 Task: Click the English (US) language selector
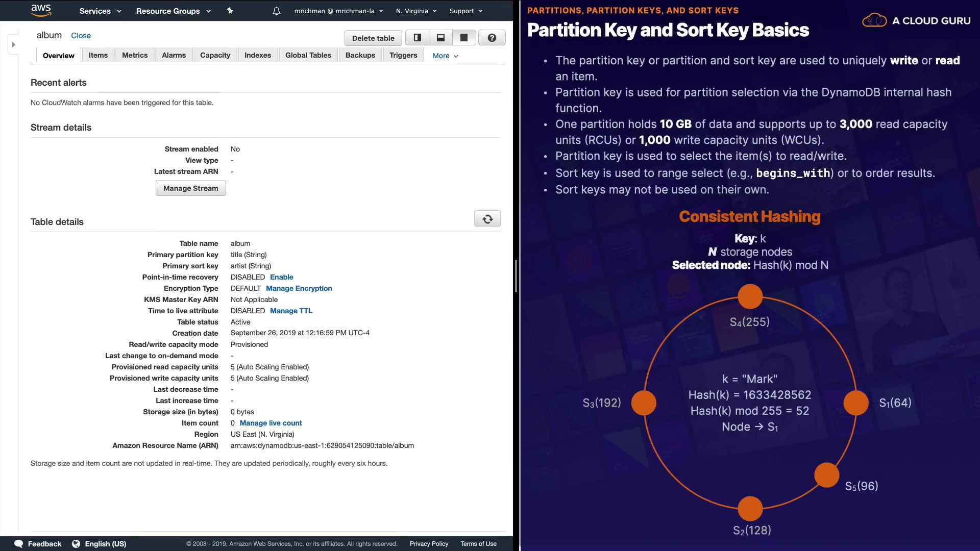(x=105, y=544)
